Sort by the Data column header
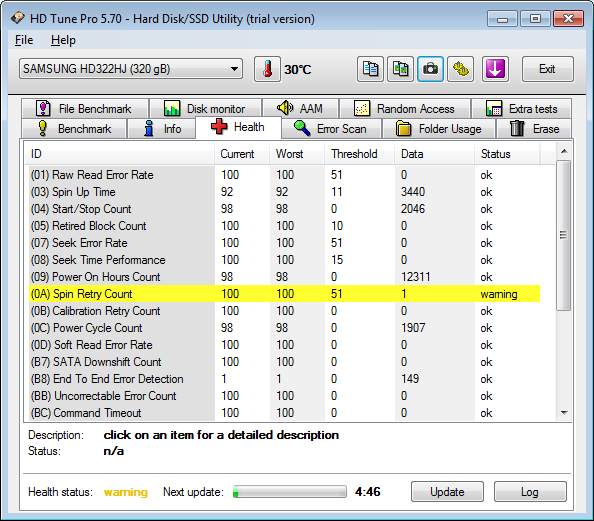The width and height of the screenshot is (594, 521). coord(435,154)
